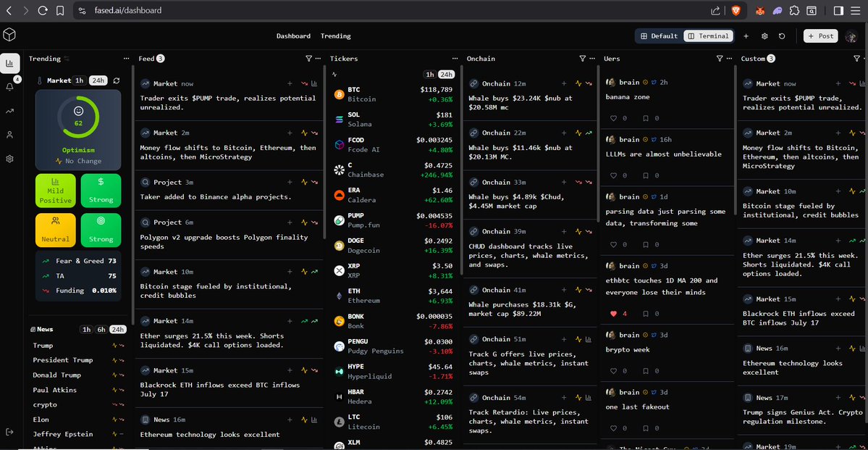This screenshot has width=868, height=450.
Task: Filter the Onchain column
Action: [582, 58]
